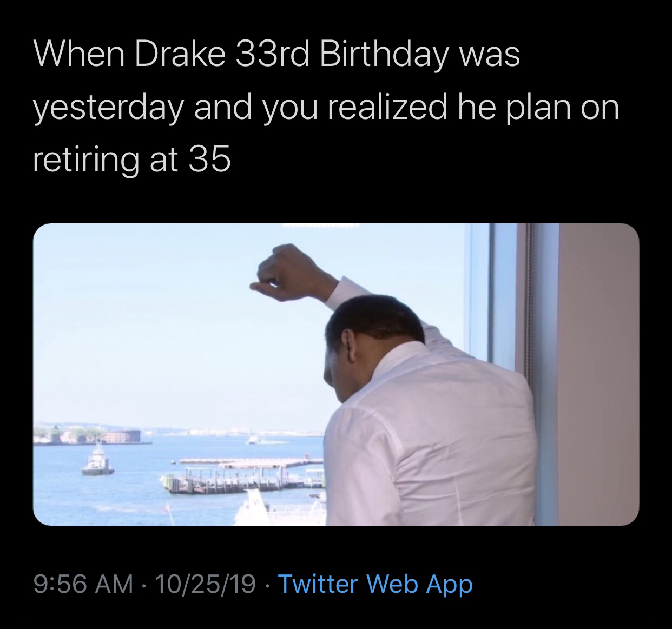Click the 9:56 AM tweet timestamp
The height and width of the screenshot is (629, 672).
click(83, 584)
